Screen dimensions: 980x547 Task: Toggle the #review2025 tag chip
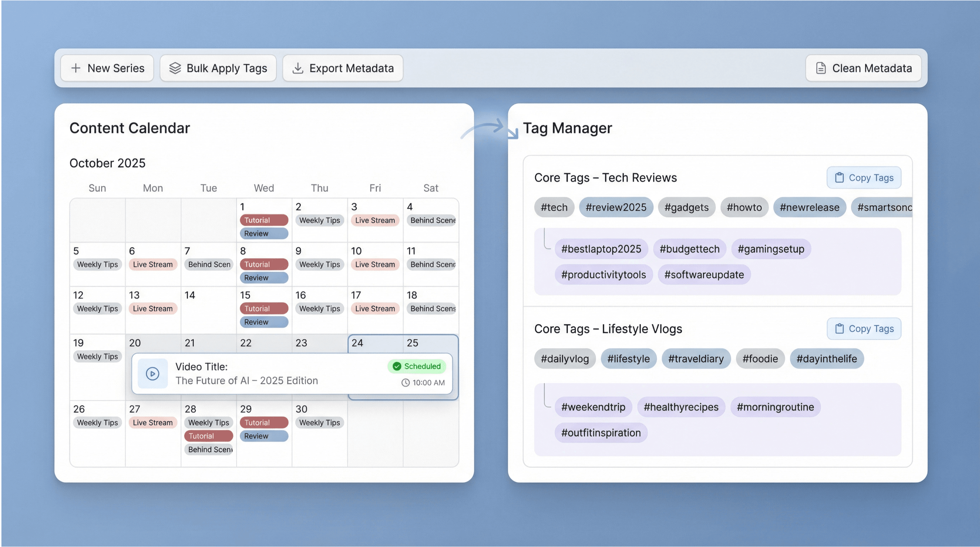[x=616, y=207]
